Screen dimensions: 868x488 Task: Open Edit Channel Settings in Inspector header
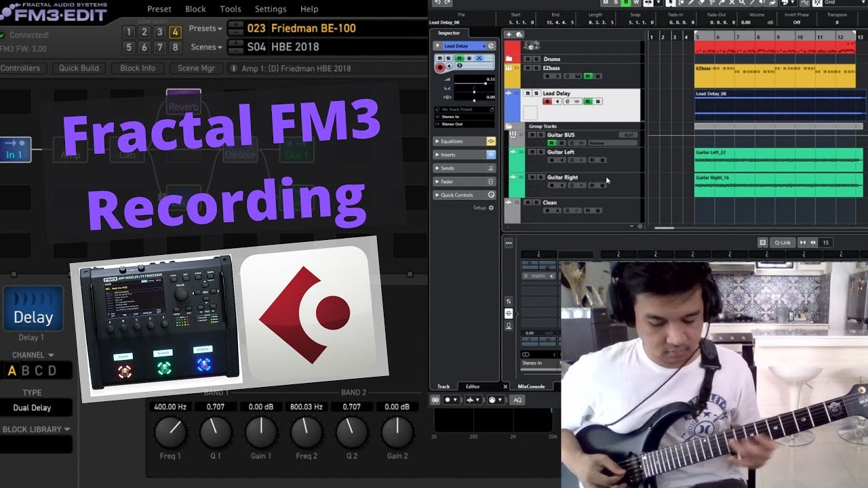pyautogui.click(x=491, y=46)
